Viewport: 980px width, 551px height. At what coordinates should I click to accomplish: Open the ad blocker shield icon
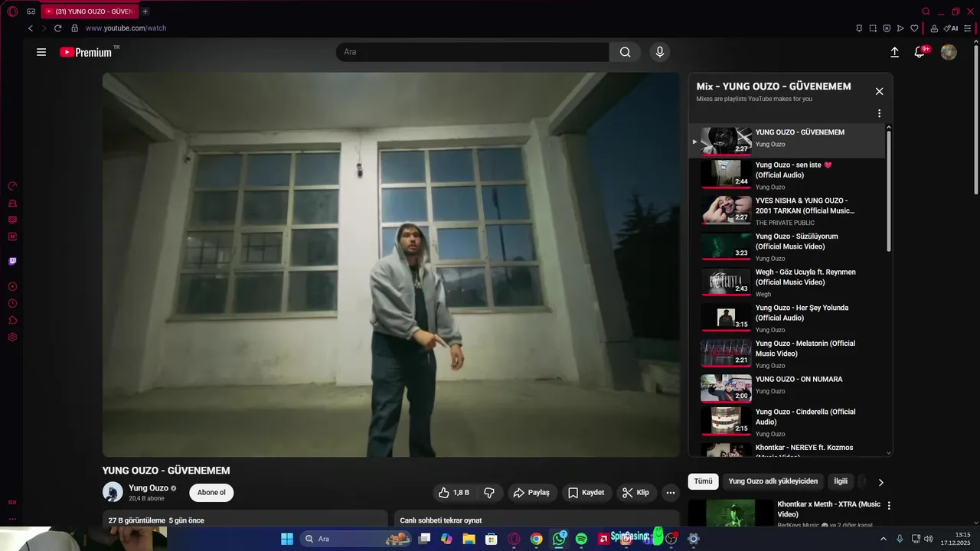point(887,28)
